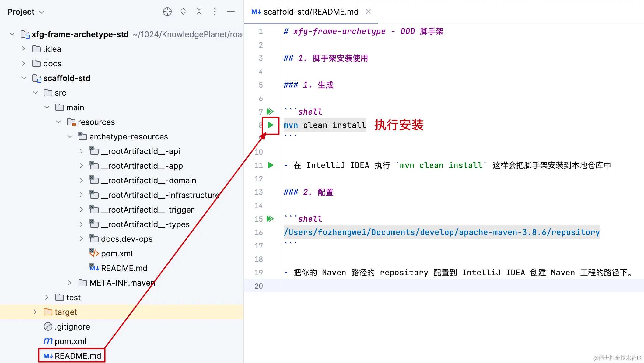Expand the docs folder
Viewport: 644px width, 363px height.
tap(24, 63)
